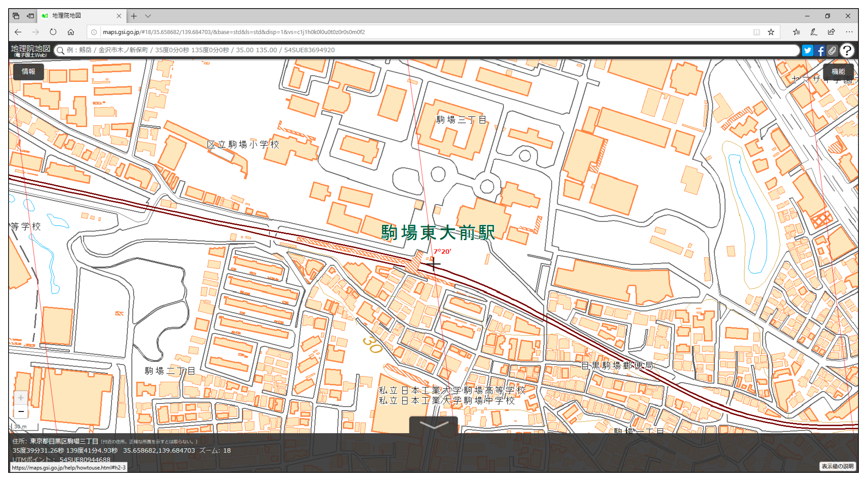Copy map link icon
868x482 pixels.
832,51
